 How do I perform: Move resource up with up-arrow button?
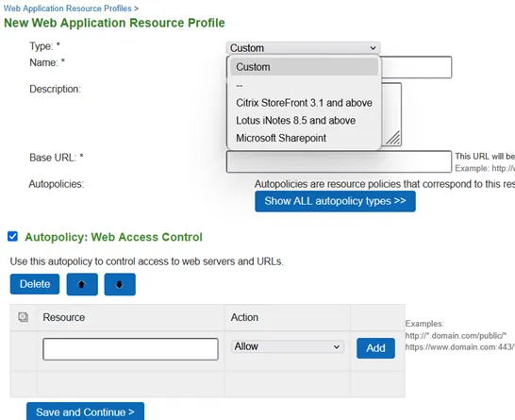point(82,284)
